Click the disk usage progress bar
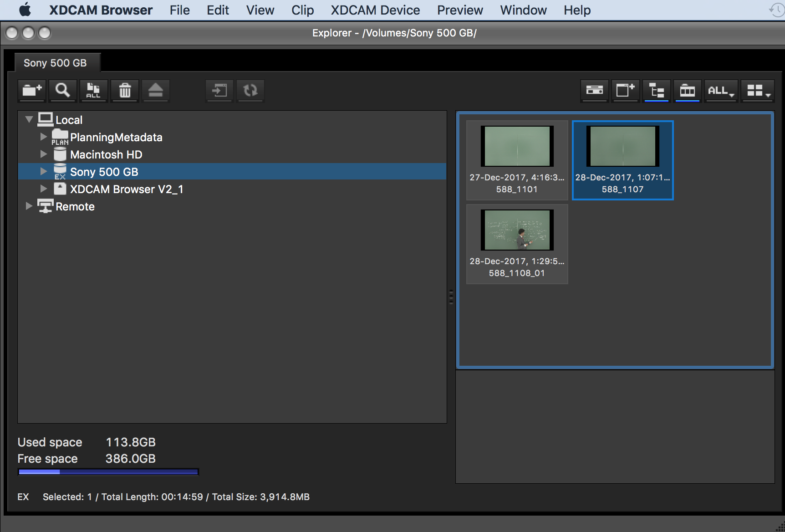 (x=108, y=472)
